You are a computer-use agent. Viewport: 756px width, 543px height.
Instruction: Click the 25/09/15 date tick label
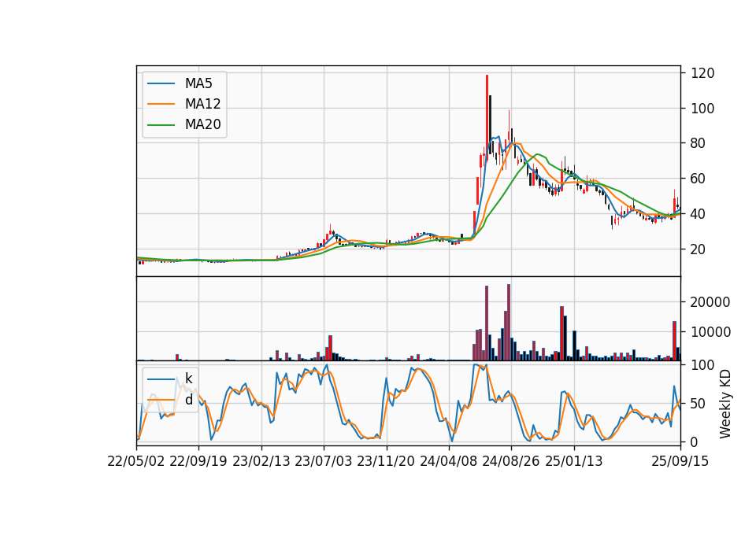680,461
